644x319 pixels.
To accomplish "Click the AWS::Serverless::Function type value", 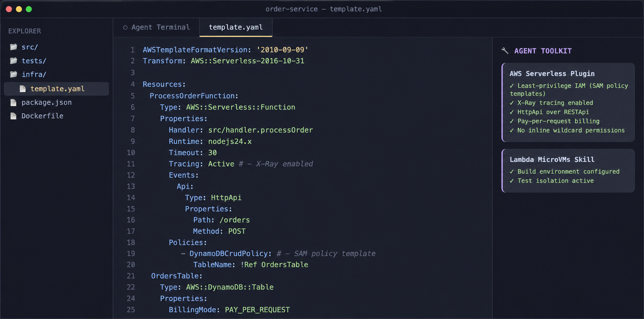I will click(241, 107).
